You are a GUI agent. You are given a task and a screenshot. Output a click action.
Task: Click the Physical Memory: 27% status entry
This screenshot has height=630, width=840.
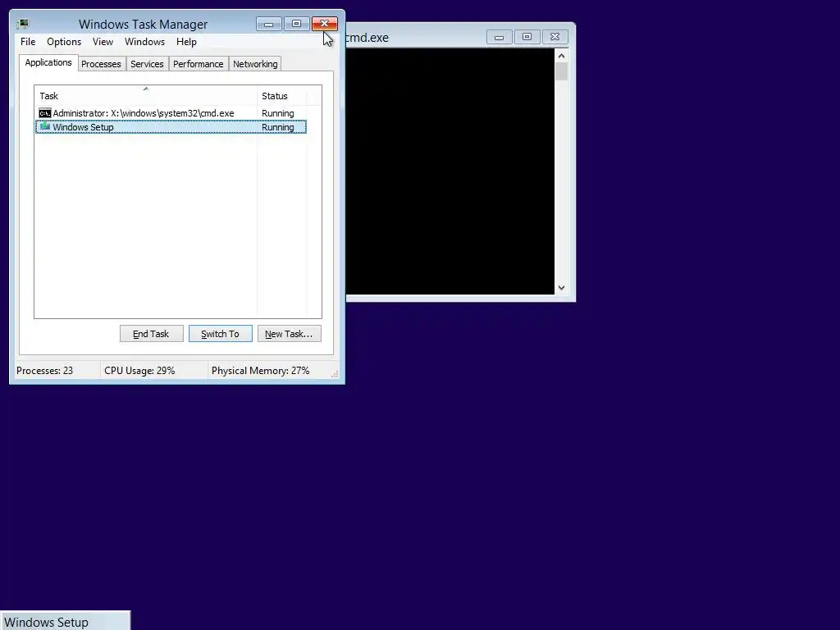260,371
